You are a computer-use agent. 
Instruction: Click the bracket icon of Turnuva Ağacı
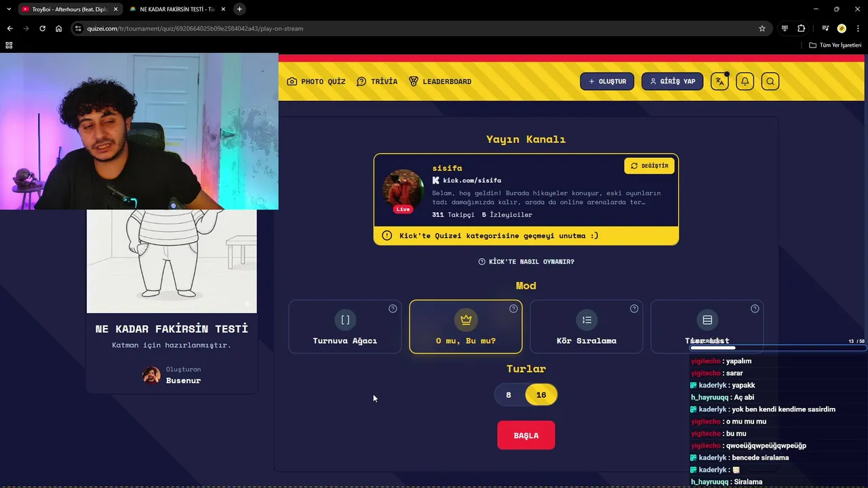(345, 320)
